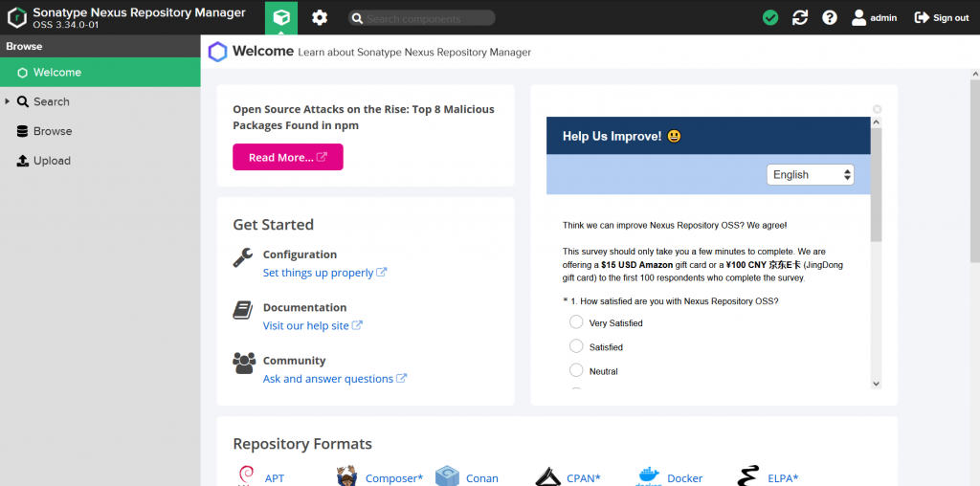Viewport: 980px width, 486px height.
Task: Open the Browse cube icon in header
Action: tap(281, 17)
